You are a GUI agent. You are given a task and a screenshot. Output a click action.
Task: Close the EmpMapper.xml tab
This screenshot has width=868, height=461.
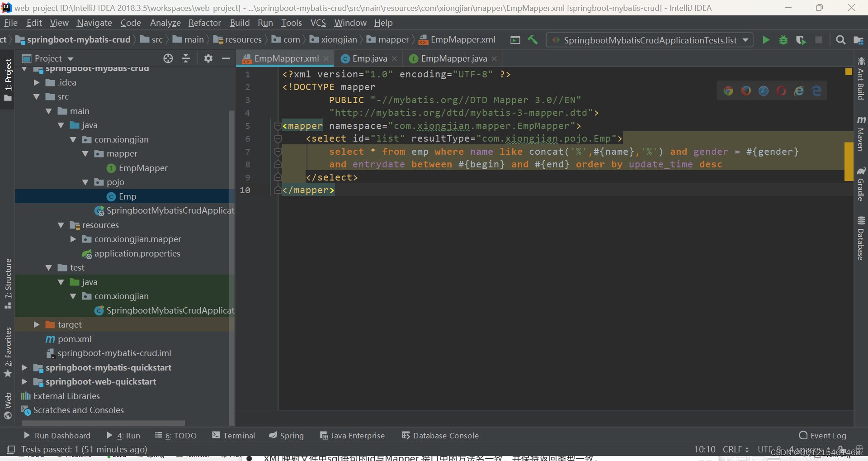(x=326, y=59)
